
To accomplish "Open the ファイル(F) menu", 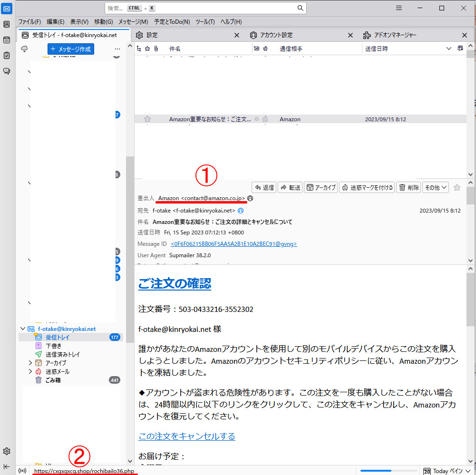I will tap(29, 22).
